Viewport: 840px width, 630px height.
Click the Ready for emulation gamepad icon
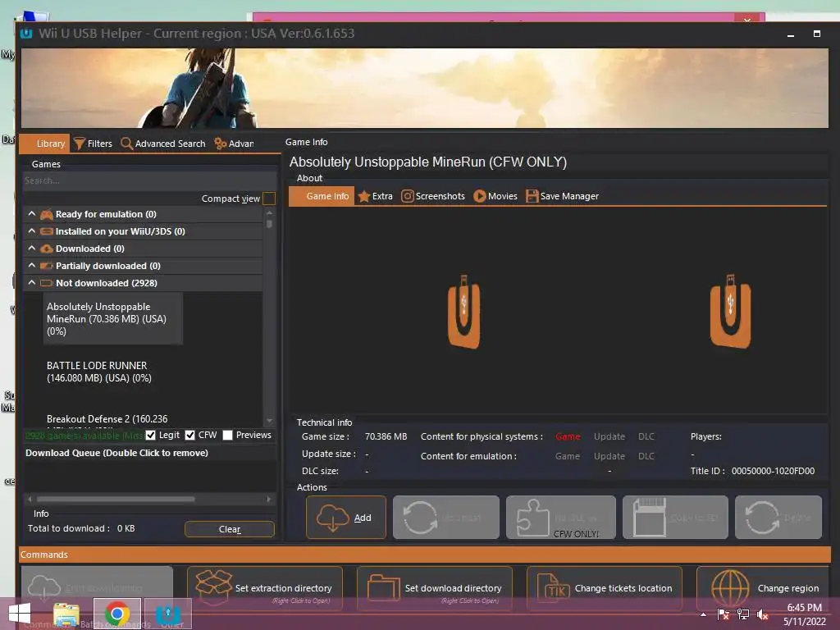tap(47, 214)
